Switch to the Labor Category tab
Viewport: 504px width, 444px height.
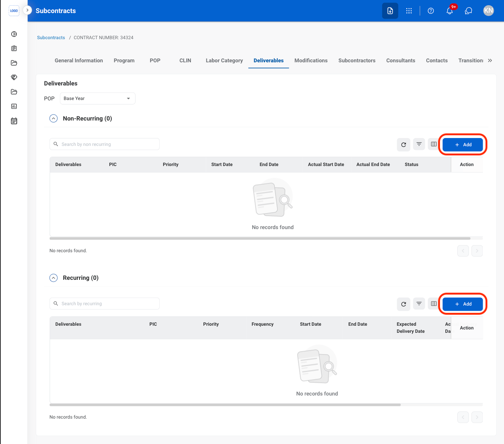coord(224,60)
